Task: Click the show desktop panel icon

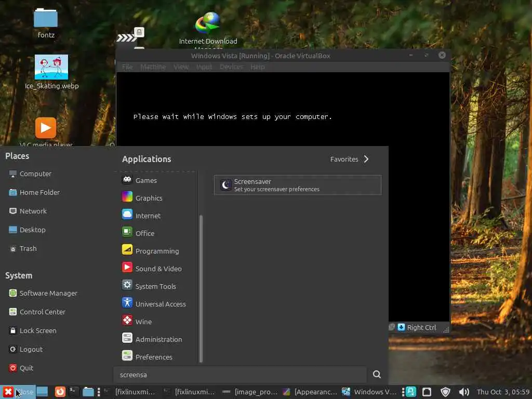Action: [43, 392]
